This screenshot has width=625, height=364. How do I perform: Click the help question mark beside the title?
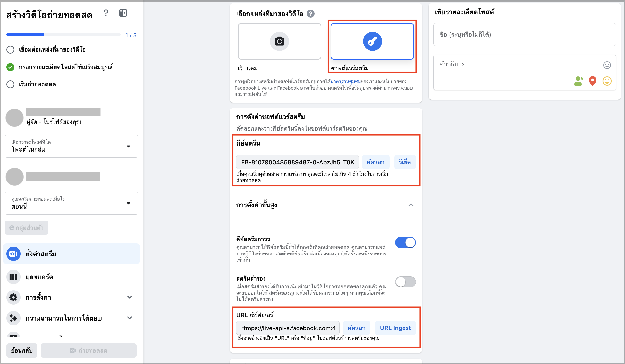106,13
